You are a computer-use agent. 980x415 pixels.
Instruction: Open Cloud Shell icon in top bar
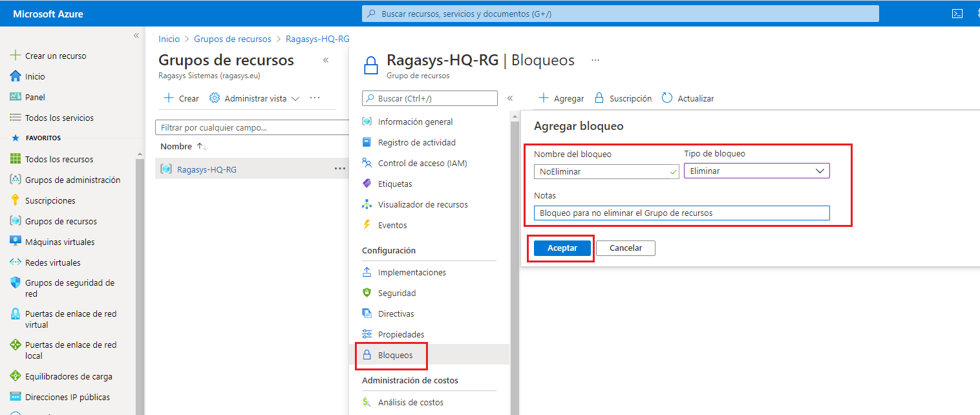pyautogui.click(x=957, y=14)
